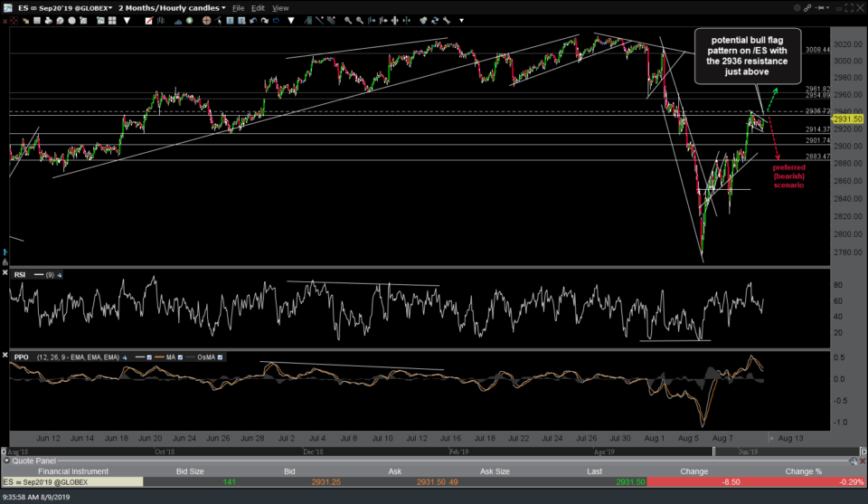Click the grid table icon in toolbar
Screen dimensions: 868x504
tap(36, 21)
